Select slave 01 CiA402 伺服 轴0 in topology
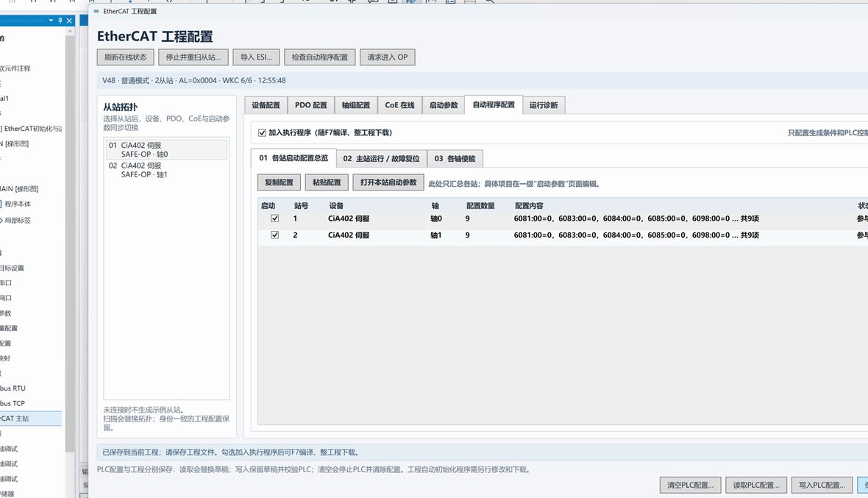 pyautogui.click(x=167, y=150)
